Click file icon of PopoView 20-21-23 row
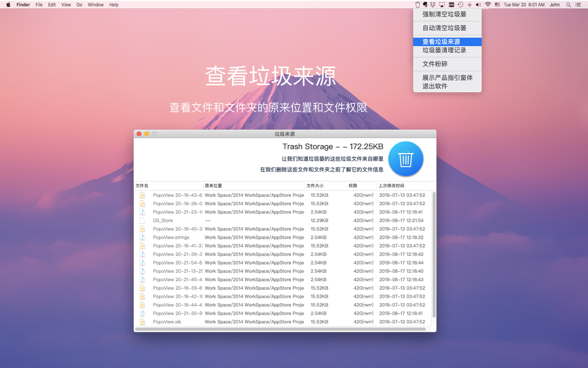588x368 pixels. click(x=142, y=212)
